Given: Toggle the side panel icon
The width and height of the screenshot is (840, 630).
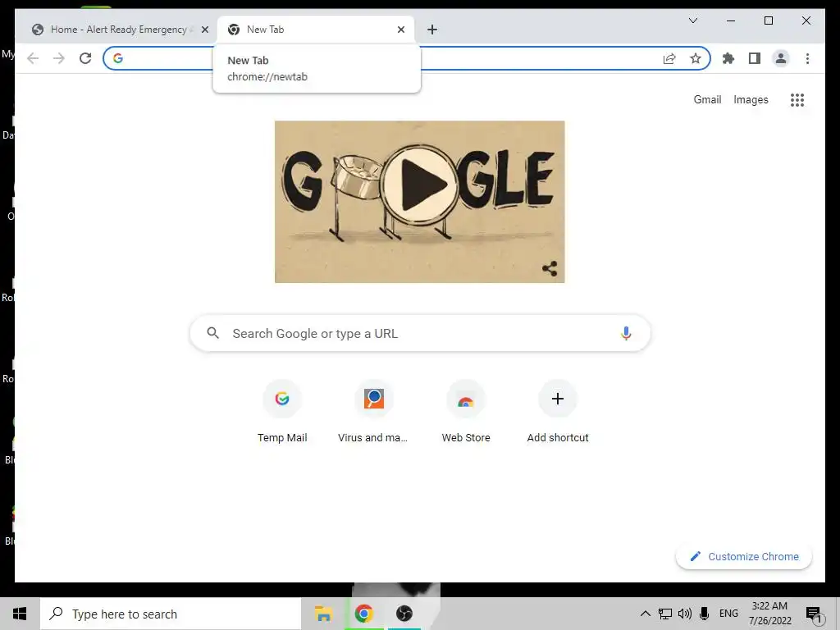Looking at the screenshot, I should [755, 58].
